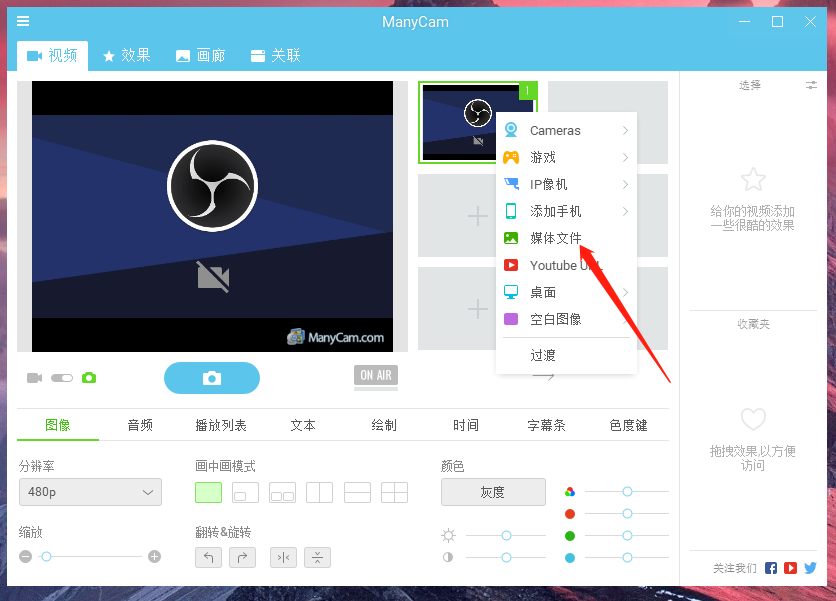Adjust the green color slider handle
The height and width of the screenshot is (601, 836).
[x=628, y=535]
